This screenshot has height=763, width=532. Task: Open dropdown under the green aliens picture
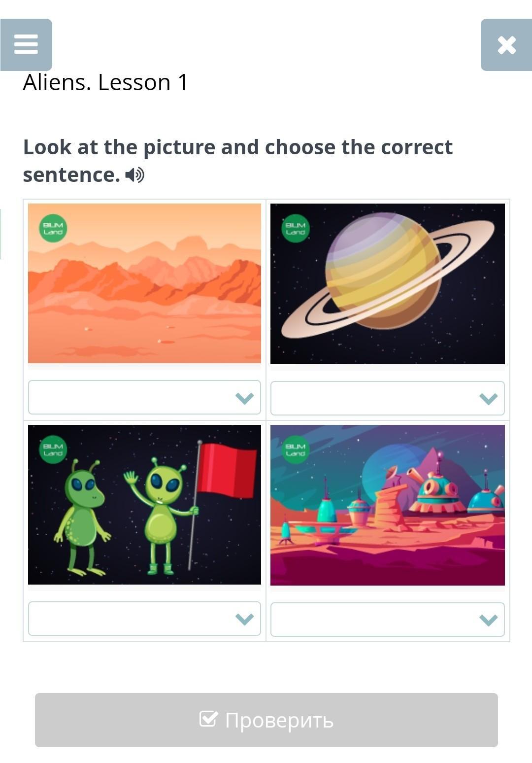[x=144, y=619]
